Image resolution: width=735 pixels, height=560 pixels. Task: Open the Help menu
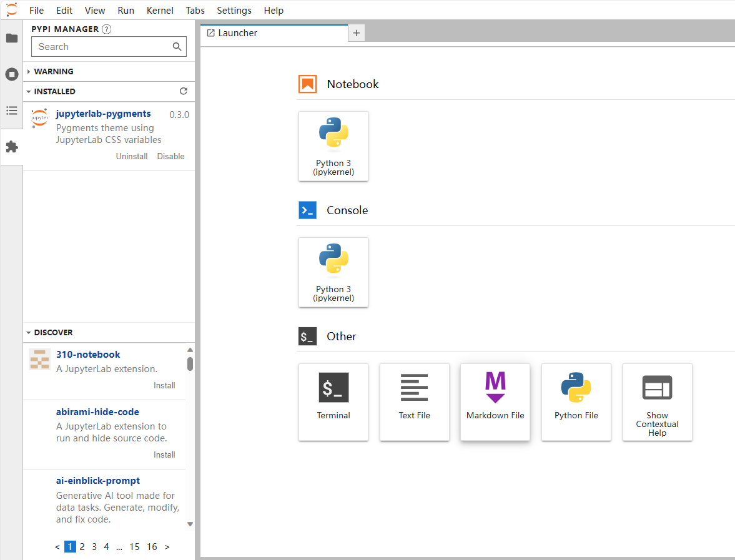click(x=274, y=11)
